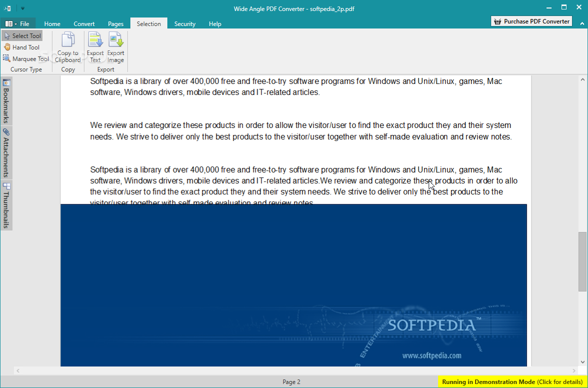588x388 pixels.
Task: Minimize the PDF Converter window
Action: 549,7
